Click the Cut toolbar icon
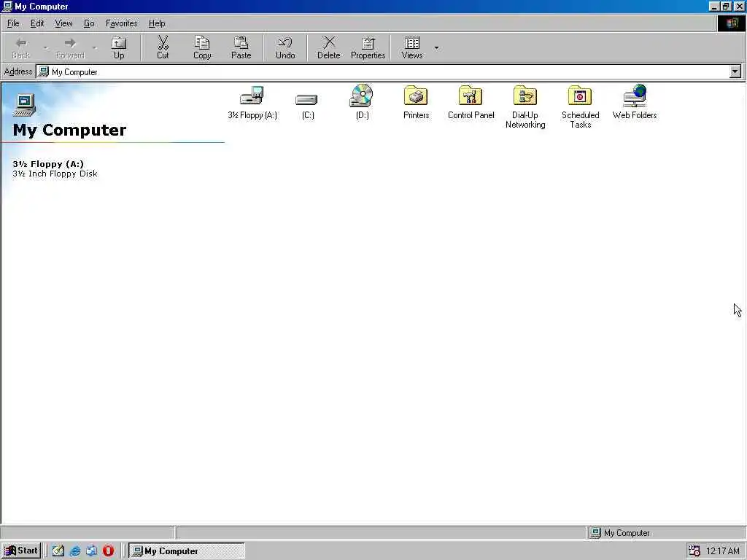The height and width of the screenshot is (560, 747). pyautogui.click(x=163, y=47)
